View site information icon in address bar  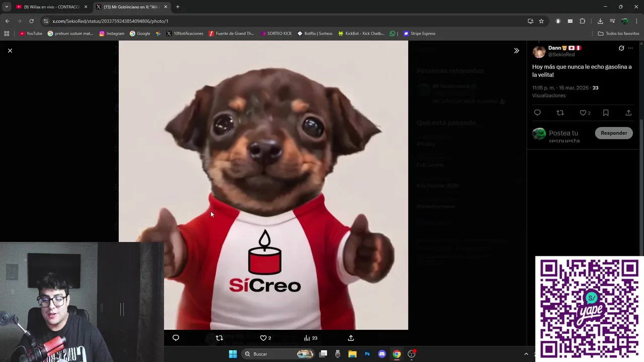click(x=46, y=21)
